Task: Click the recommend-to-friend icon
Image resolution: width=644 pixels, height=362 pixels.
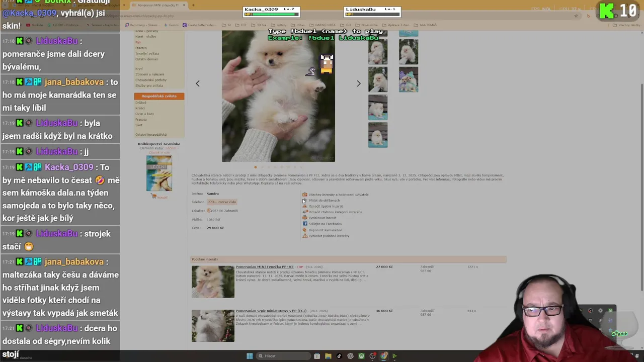Action: [x=304, y=230]
